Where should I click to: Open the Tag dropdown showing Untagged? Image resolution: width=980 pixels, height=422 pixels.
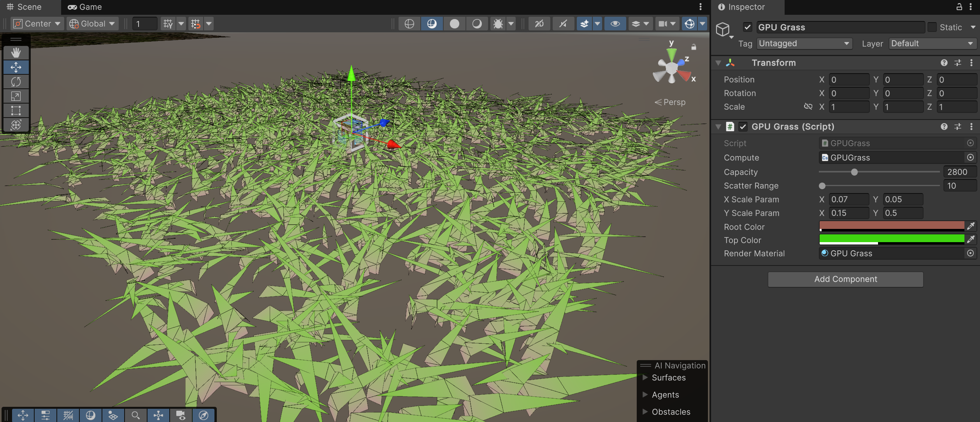(804, 44)
